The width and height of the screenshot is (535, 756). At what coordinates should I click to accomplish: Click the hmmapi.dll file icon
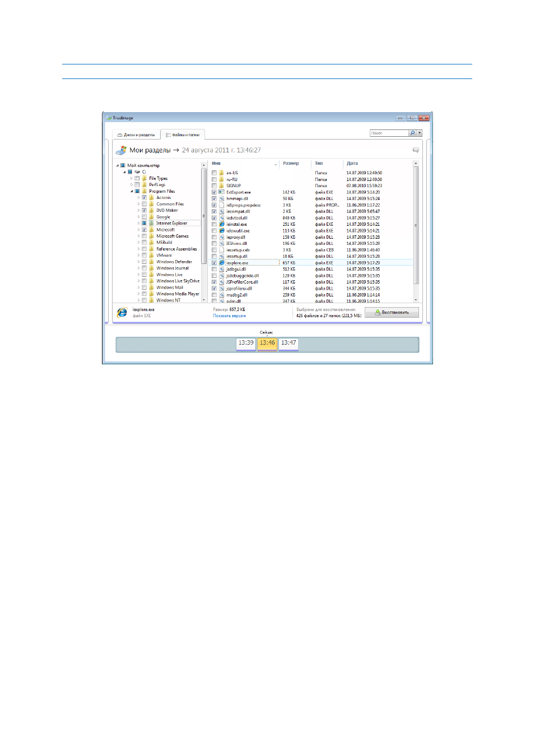click(222, 198)
